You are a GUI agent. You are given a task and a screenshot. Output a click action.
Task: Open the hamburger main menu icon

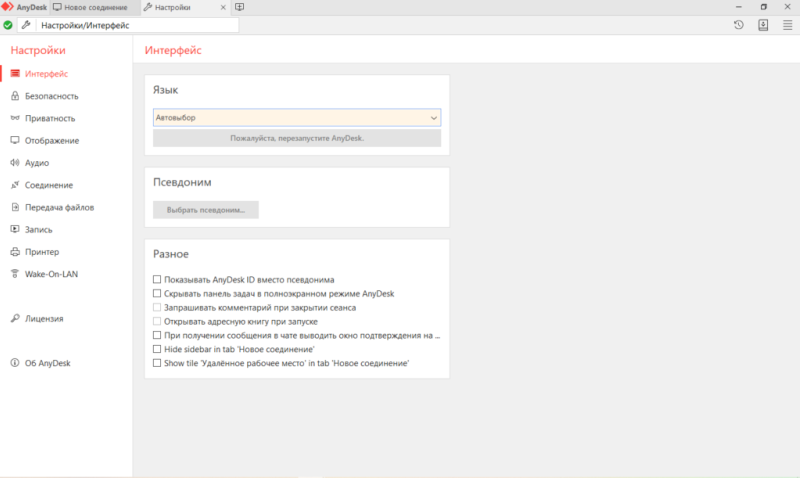click(x=787, y=25)
